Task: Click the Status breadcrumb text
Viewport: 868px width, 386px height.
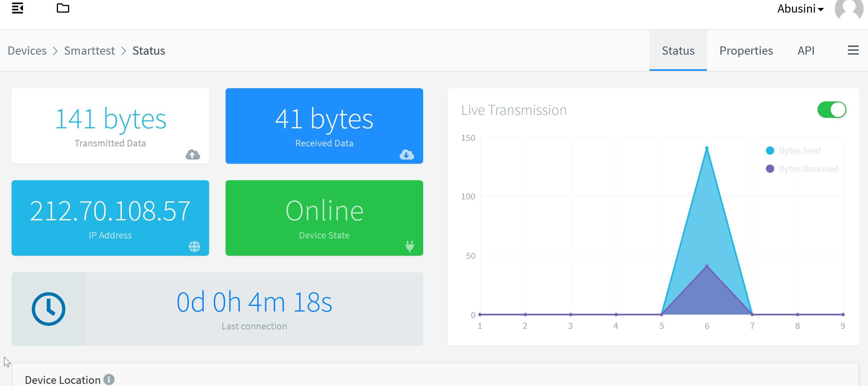Action: pos(148,51)
